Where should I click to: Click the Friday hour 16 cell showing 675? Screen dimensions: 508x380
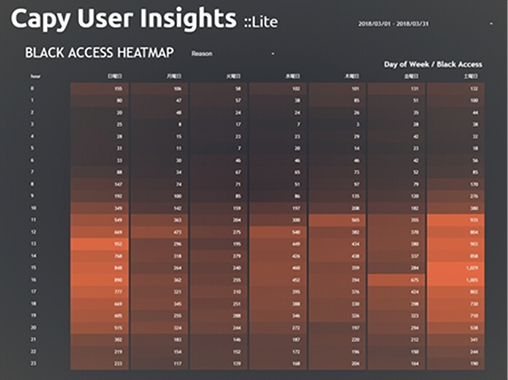point(396,280)
